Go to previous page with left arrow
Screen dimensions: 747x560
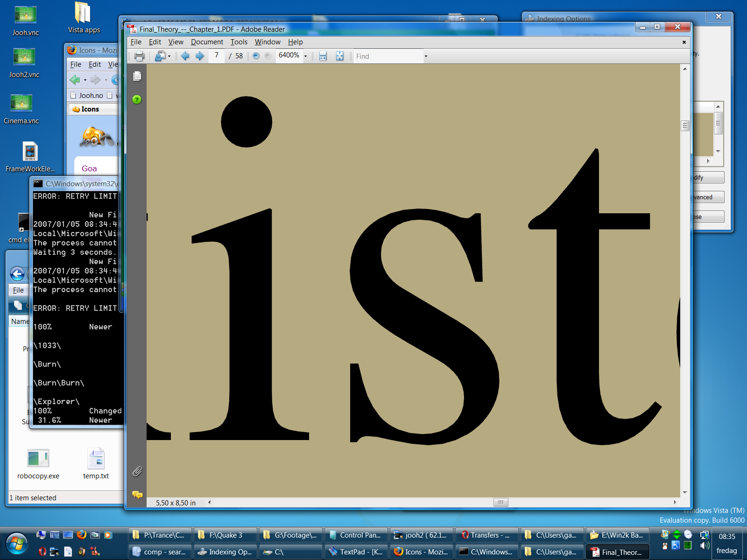click(185, 56)
